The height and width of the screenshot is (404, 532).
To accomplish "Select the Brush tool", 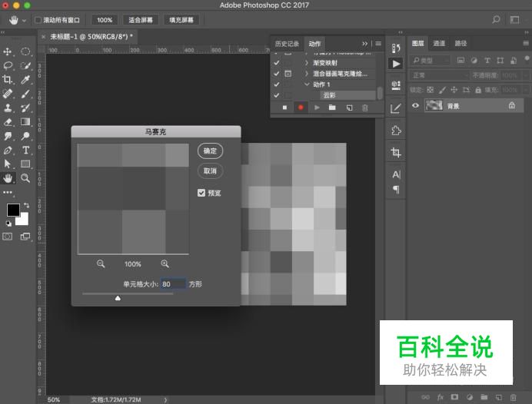I will point(25,94).
